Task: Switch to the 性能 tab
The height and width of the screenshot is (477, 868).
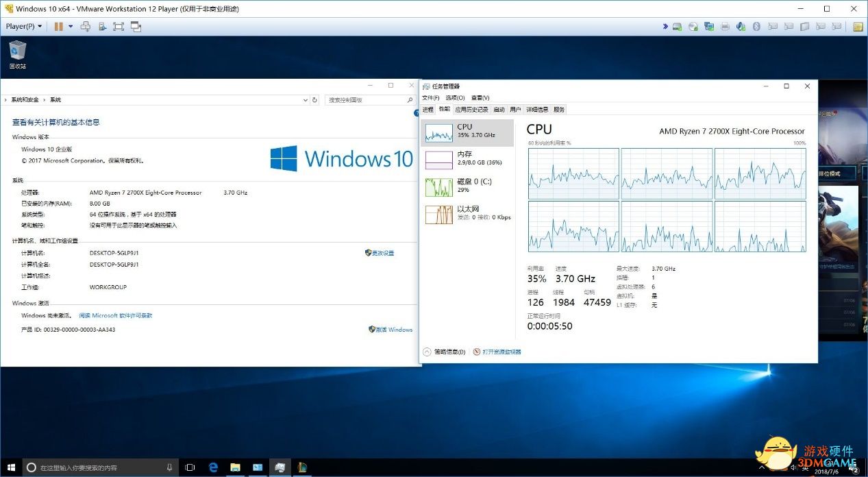Action: [445, 110]
